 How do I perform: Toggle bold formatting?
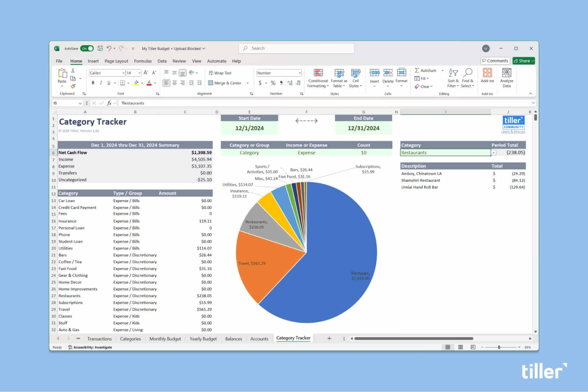pos(93,83)
